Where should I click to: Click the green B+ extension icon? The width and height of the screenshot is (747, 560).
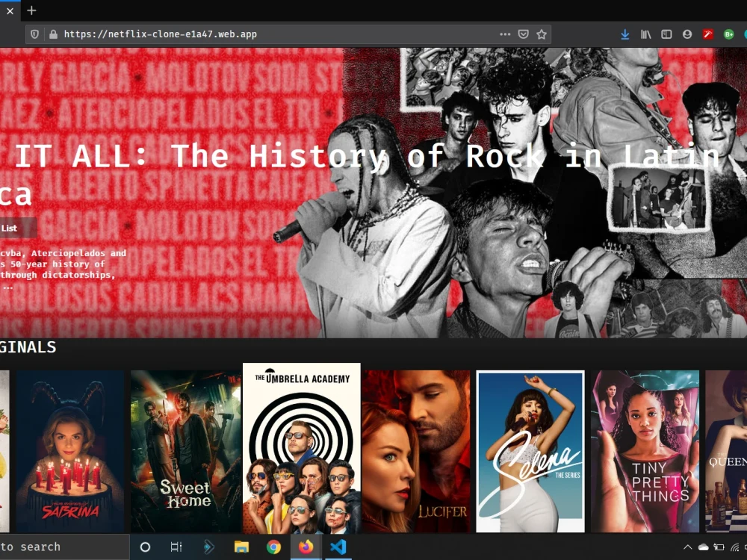728,34
